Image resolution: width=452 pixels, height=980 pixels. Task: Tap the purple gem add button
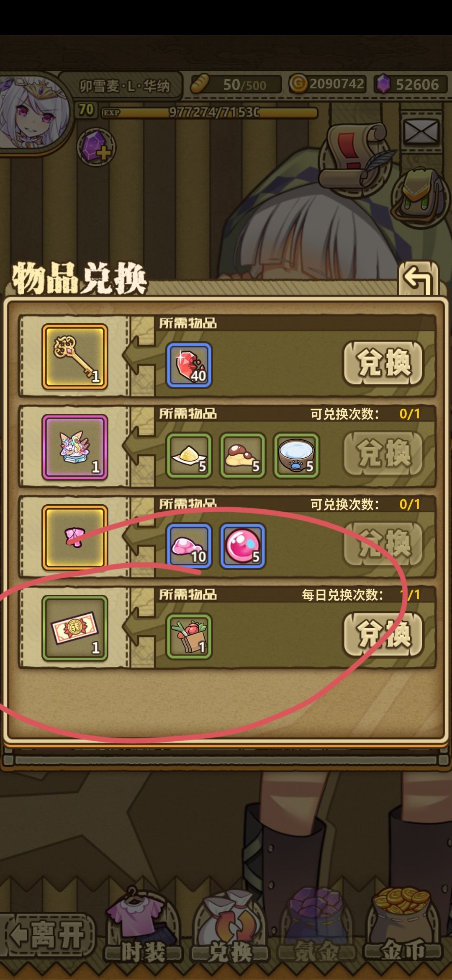click(96, 147)
